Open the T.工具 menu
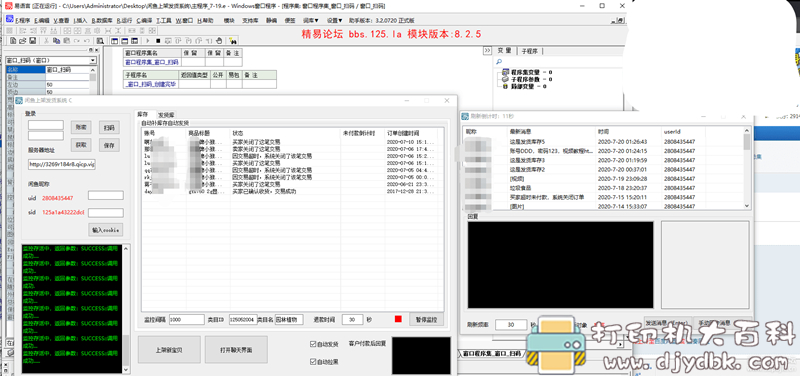Image resolution: width=800 pixels, height=376 pixels. [164, 21]
